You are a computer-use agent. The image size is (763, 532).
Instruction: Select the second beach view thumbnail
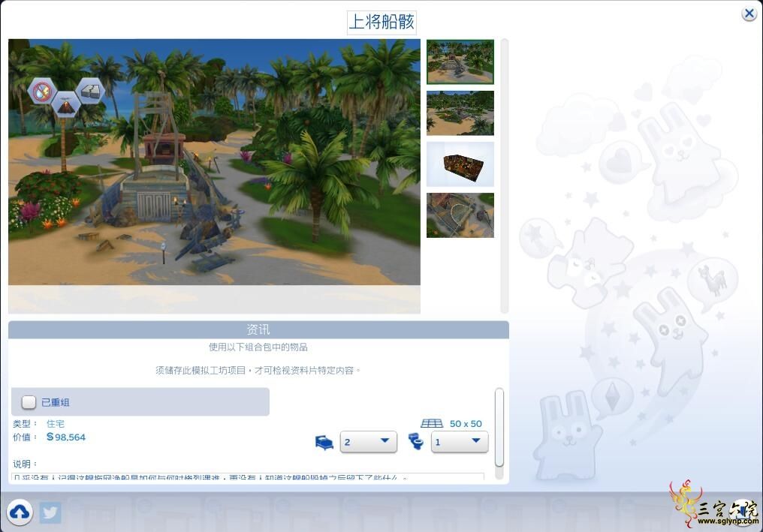[x=460, y=113]
